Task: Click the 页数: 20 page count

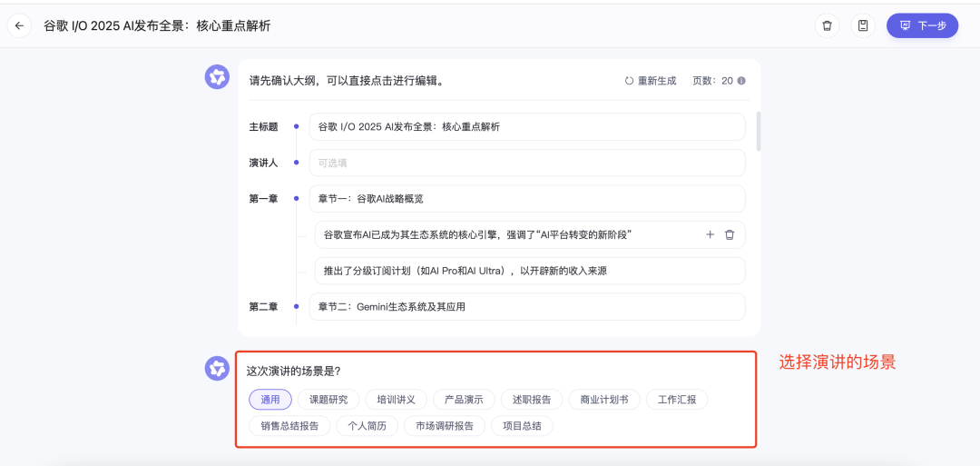Action: pos(712,81)
